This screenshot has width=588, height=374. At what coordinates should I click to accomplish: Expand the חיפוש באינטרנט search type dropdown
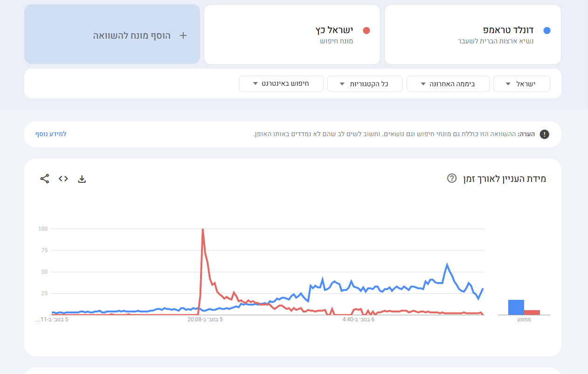(281, 84)
